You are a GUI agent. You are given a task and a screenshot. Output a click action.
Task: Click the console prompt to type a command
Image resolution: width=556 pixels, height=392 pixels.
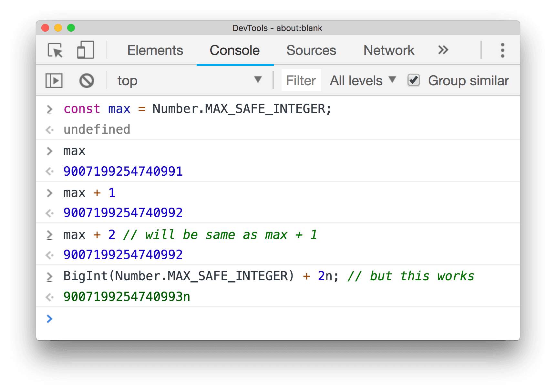coord(129,319)
